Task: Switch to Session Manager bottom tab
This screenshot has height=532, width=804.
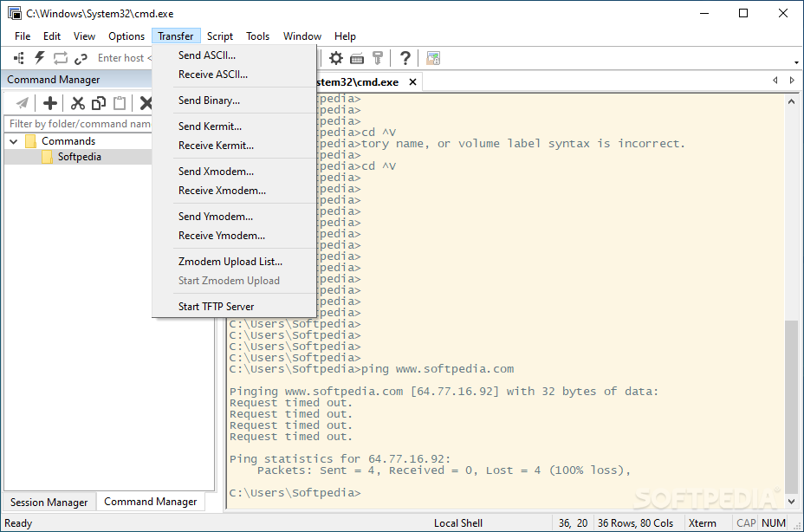Action: tap(49, 503)
